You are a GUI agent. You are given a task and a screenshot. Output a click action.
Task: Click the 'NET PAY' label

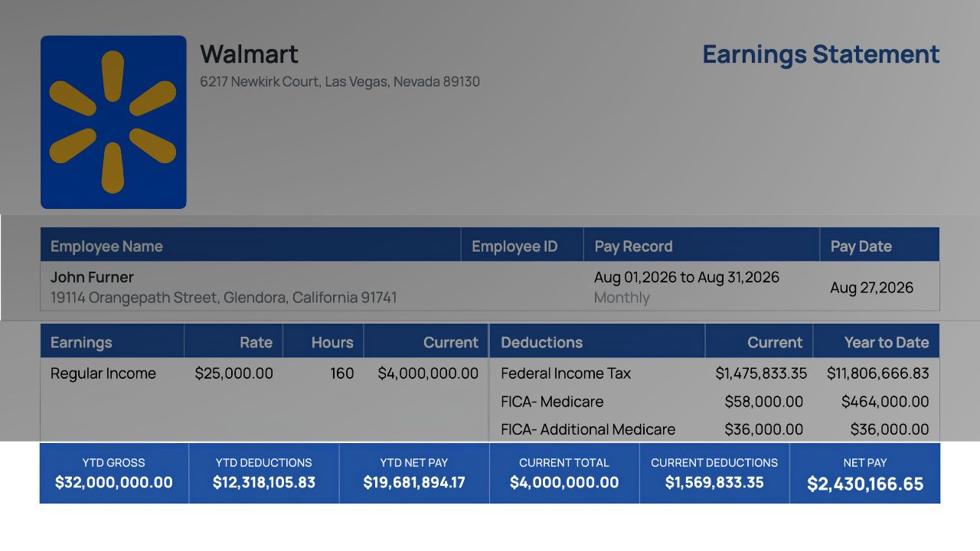click(865, 463)
